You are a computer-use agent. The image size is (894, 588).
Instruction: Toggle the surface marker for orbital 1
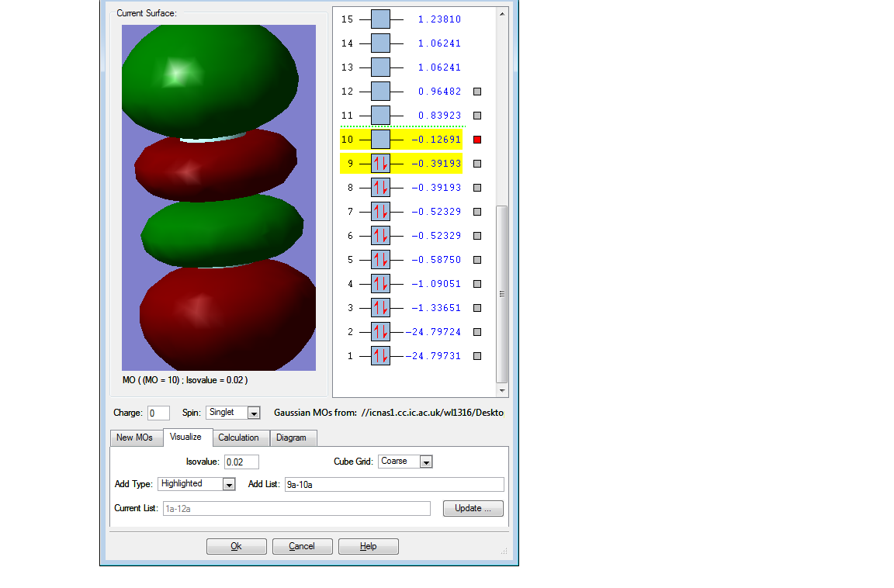click(478, 356)
